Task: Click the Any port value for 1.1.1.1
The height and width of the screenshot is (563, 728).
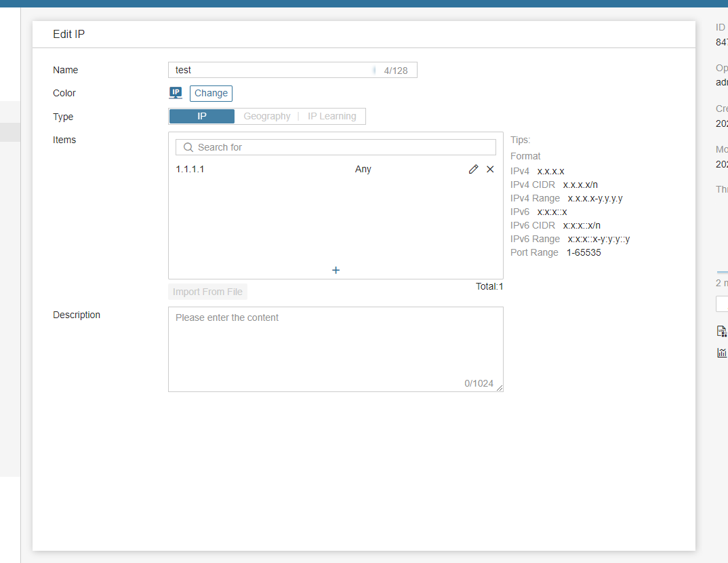Action: pyautogui.click(x=363, y=169)
